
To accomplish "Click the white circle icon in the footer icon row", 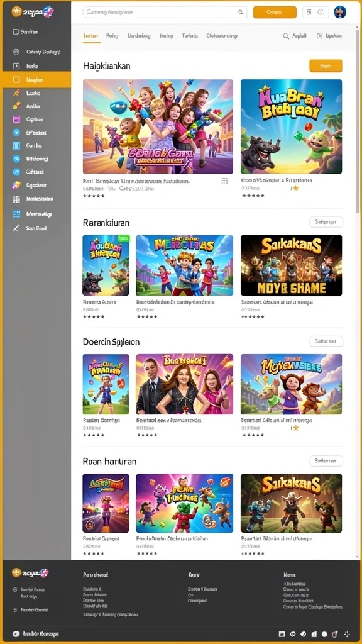I will 324,634.
